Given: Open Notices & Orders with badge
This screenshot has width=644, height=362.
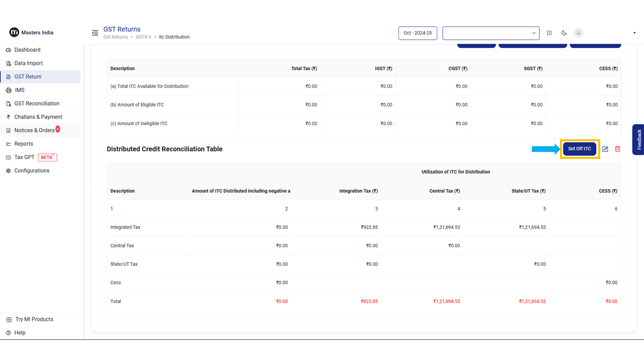Looking at the screenshot, I should (34, 130).
